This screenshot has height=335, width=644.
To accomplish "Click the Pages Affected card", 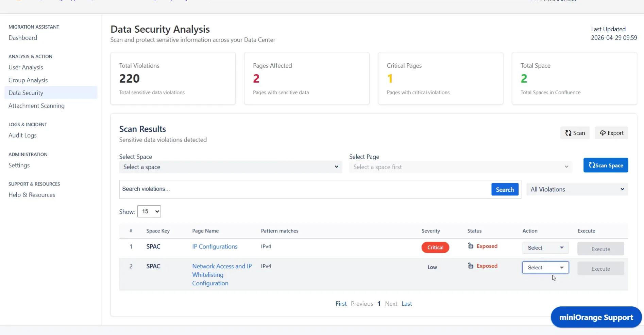I will point(307,78).
